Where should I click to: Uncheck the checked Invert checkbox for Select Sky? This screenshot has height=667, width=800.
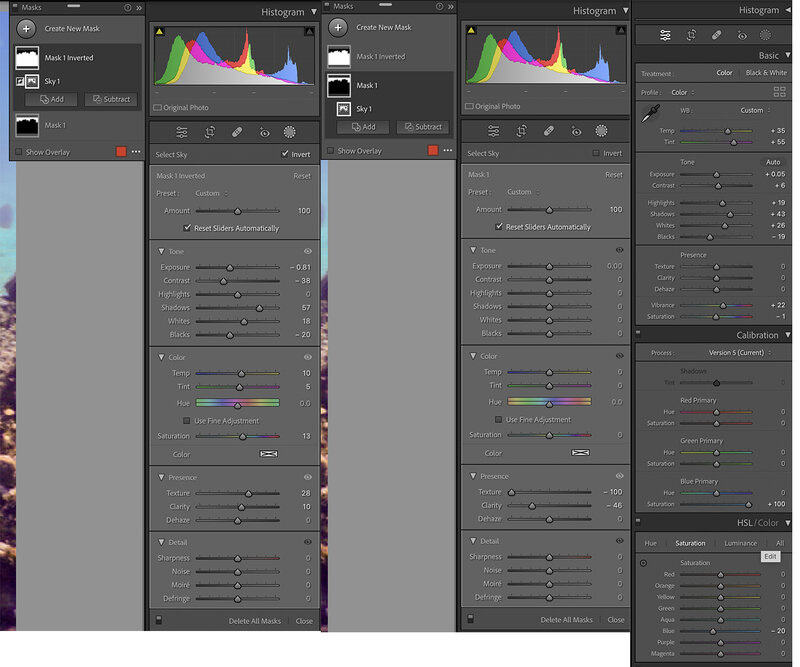[286, 154]
